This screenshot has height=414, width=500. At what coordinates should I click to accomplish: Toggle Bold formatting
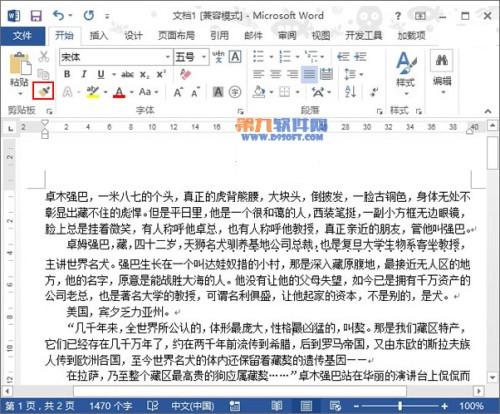(x=67, y=74)
